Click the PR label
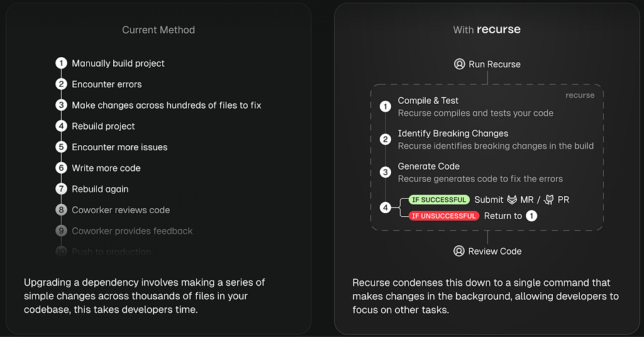The image size is (644, 337). (x=563, y=200)
